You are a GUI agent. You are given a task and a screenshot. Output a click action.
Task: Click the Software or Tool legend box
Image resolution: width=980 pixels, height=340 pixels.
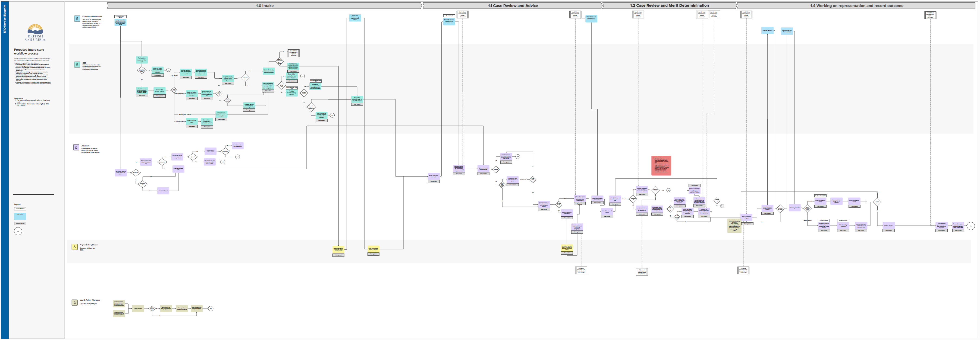pyautogui.click(x=20, y=223)
